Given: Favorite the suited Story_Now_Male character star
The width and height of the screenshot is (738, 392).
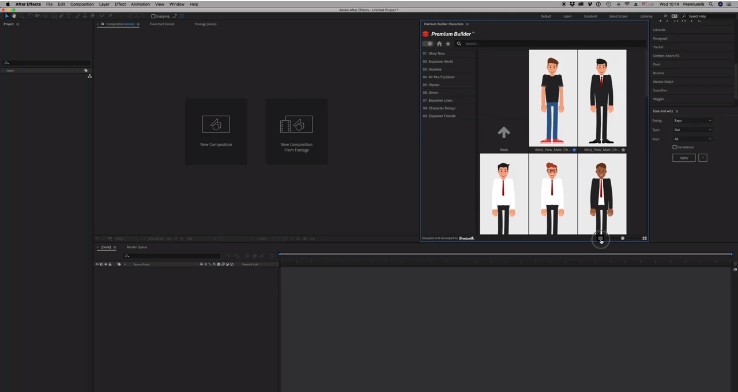Looking at the screenshot, I should coord(623,150).
